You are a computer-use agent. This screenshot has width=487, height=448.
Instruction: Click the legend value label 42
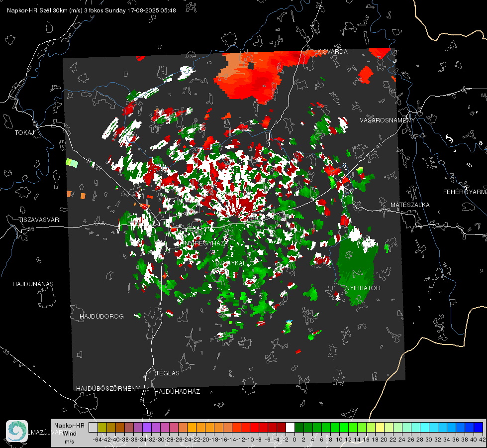point(483,440)
